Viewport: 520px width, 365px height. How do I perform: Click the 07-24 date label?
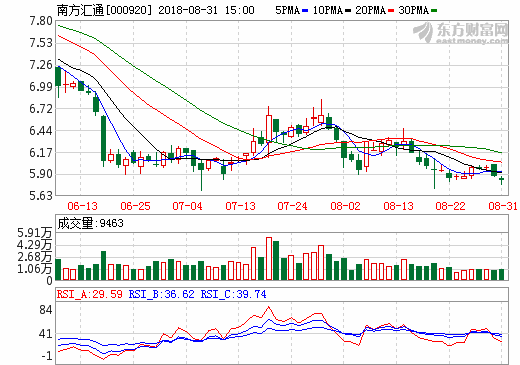tap(292, 206)
